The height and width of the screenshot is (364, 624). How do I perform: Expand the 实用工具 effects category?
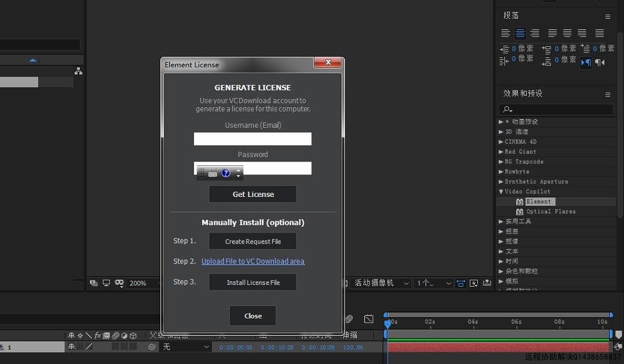point(501,221)
